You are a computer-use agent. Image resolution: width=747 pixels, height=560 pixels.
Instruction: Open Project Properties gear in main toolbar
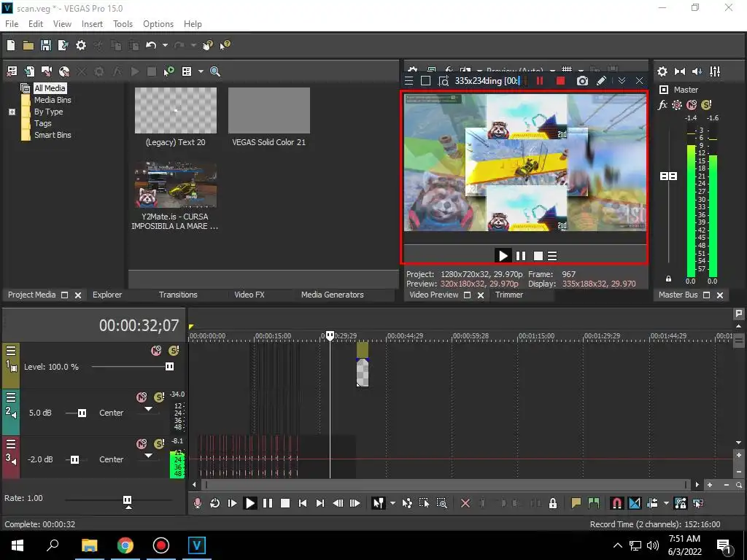(x=81, y=45)
